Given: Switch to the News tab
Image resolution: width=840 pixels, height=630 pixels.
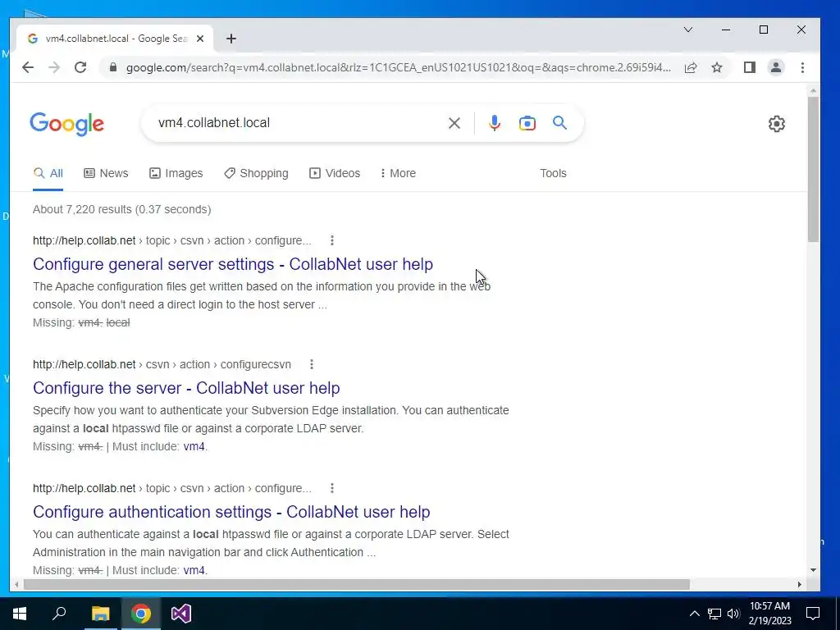Looking at the screenshot, I should click(x=106, y=174).
